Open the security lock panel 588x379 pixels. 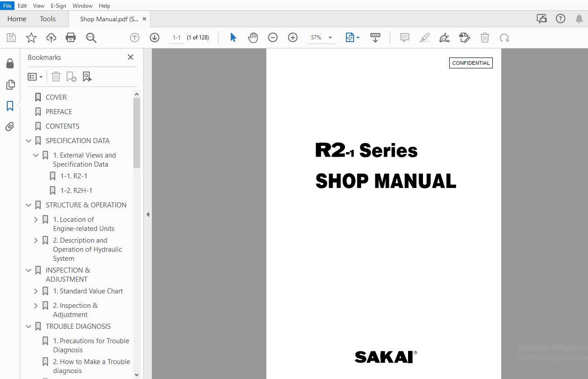[x=10, y=64]
